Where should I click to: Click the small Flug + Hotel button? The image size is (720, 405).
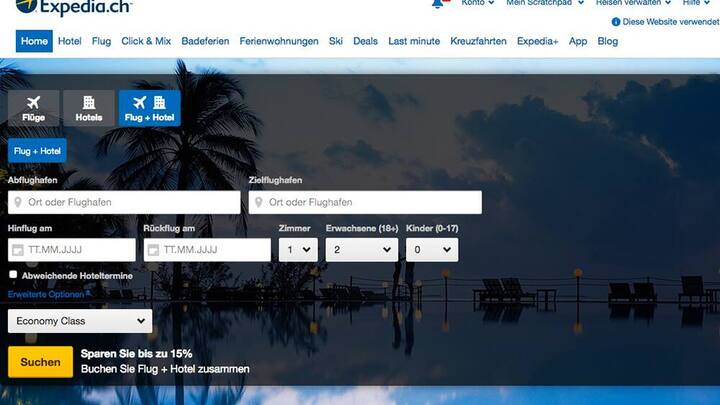pos(37,151)
